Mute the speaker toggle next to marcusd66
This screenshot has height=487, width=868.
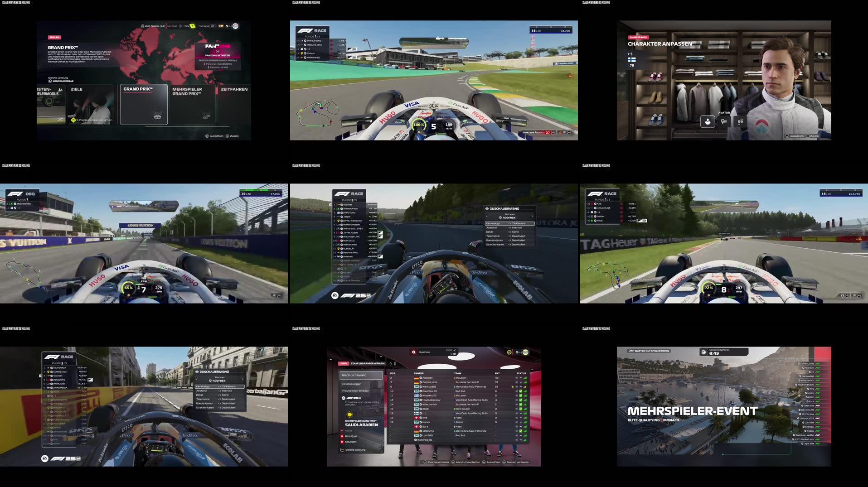[x=517, y=386]
